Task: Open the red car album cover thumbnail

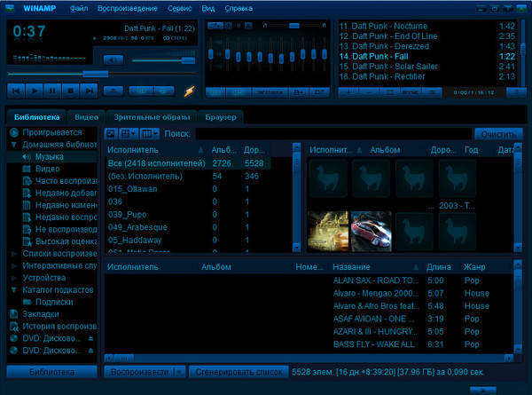Action: point(372,232)
